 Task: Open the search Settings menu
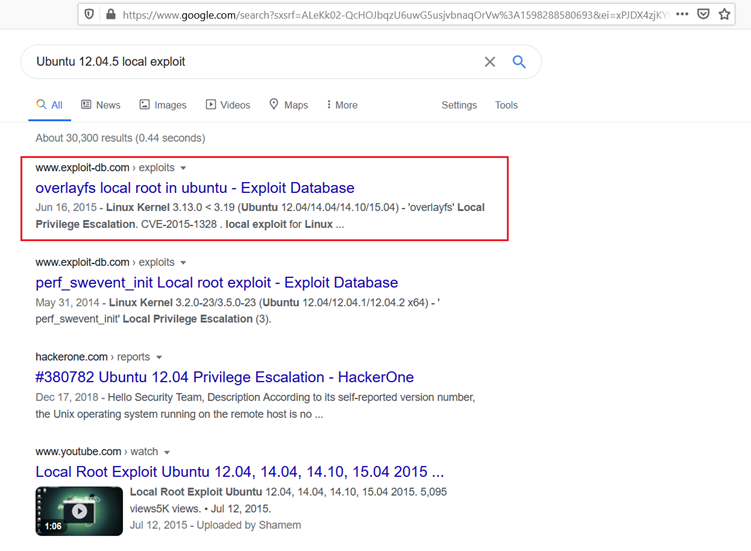pyautogui.click(x=459, y=105)
